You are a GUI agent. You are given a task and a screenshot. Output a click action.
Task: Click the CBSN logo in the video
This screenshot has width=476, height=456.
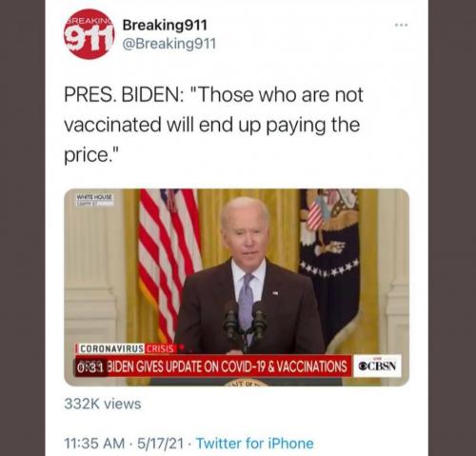point(377,366)
